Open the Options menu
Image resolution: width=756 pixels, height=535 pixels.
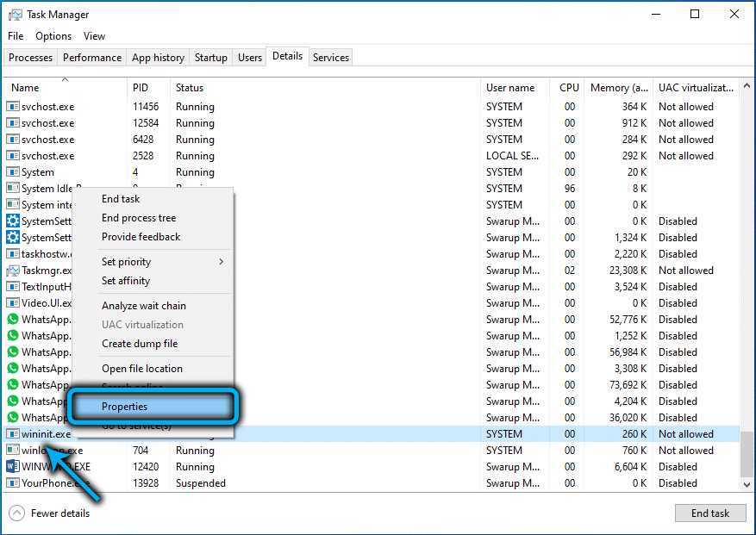coord(53,36)
